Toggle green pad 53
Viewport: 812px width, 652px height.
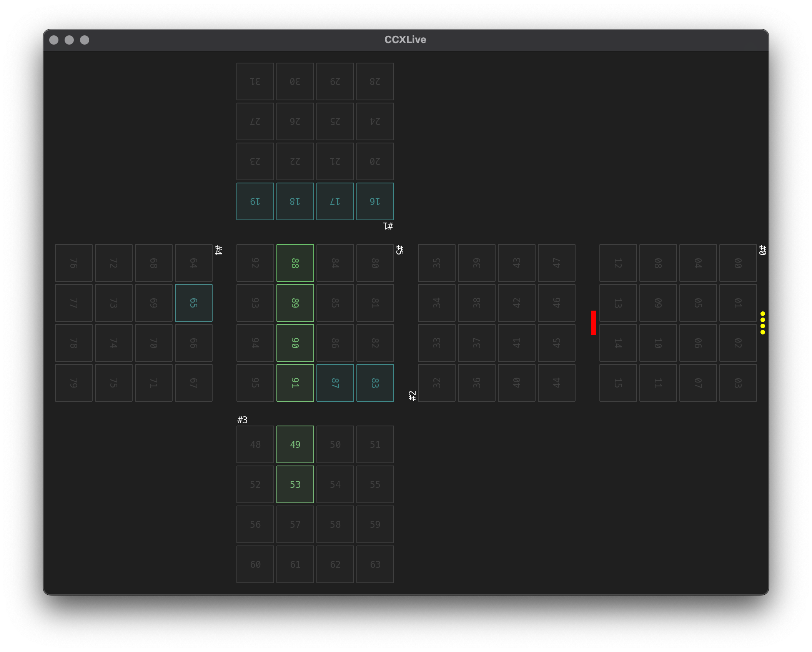point(295,484)
